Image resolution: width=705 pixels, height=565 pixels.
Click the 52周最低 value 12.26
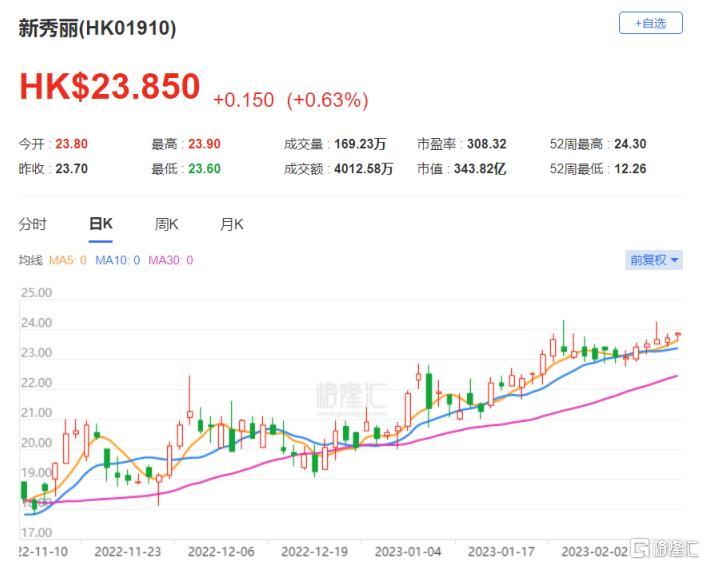630,169
